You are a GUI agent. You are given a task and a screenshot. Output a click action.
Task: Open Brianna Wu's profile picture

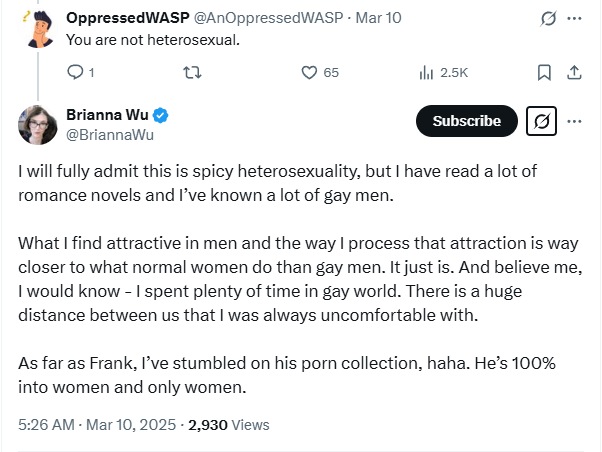(37, 125)
